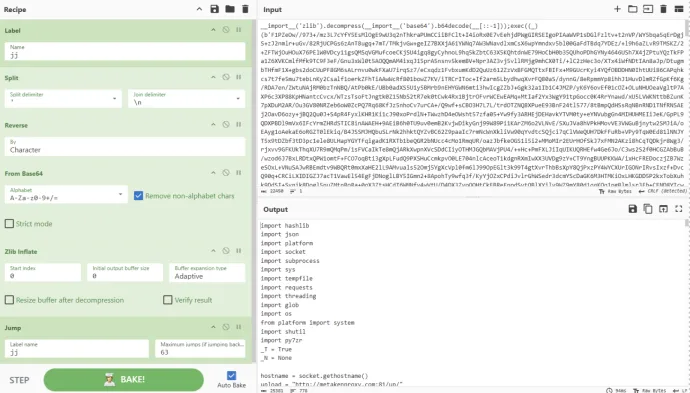
Task: Click 'import hashlib' line in output
Action: pyautogui.click(x=285, y=225)
